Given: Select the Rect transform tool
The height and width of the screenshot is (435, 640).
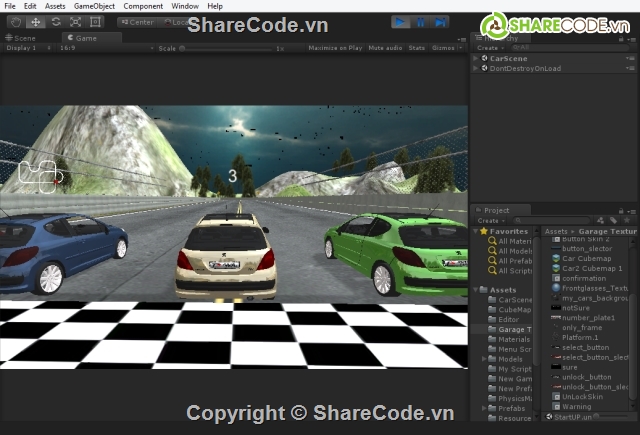Looking at the screenshot, I should pyautogui.click(x=95, y=22).
